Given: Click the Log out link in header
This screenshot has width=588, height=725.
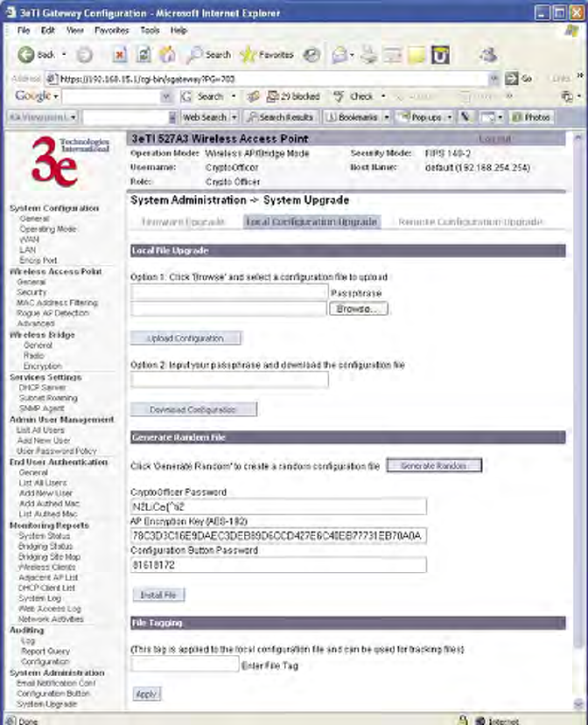Looking at the screenshot, I should (x=495, y=139).
